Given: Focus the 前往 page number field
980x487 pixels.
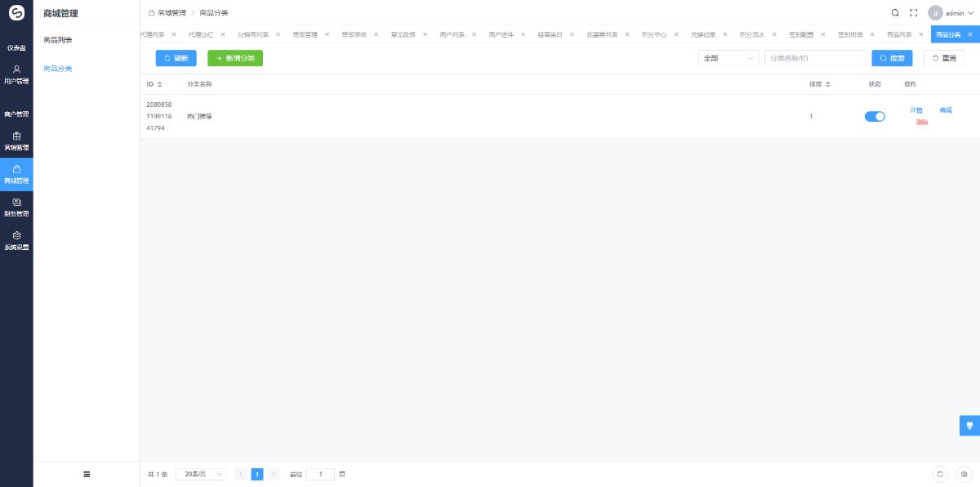Looking at the screenshot, I should 320,474.
